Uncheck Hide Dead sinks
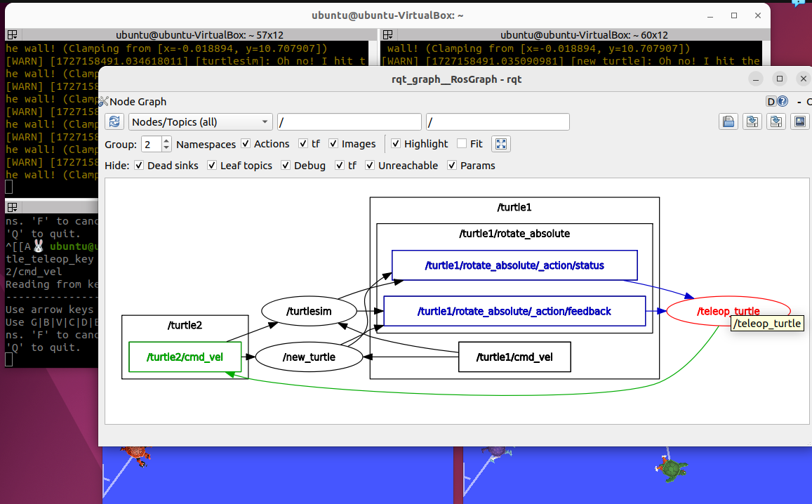The height and width of the screenshot is (504, 812). pyautogui.click(x=139, y=165)
